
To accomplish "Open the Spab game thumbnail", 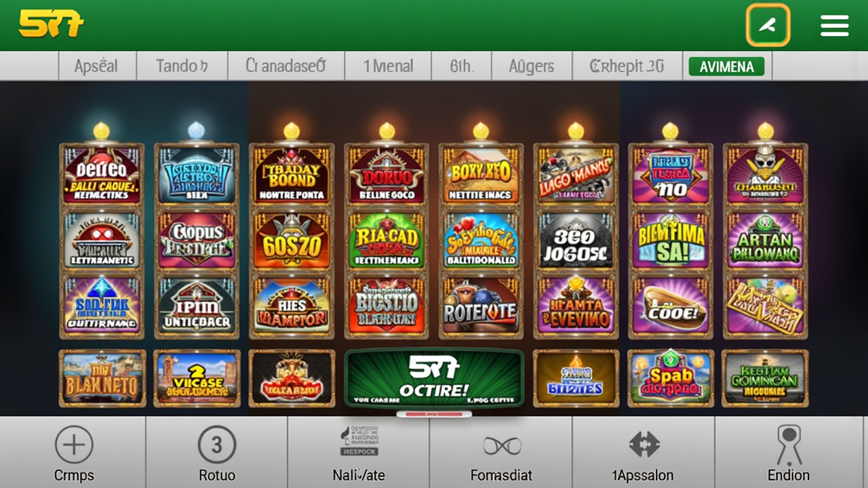I will pos(670,378).
